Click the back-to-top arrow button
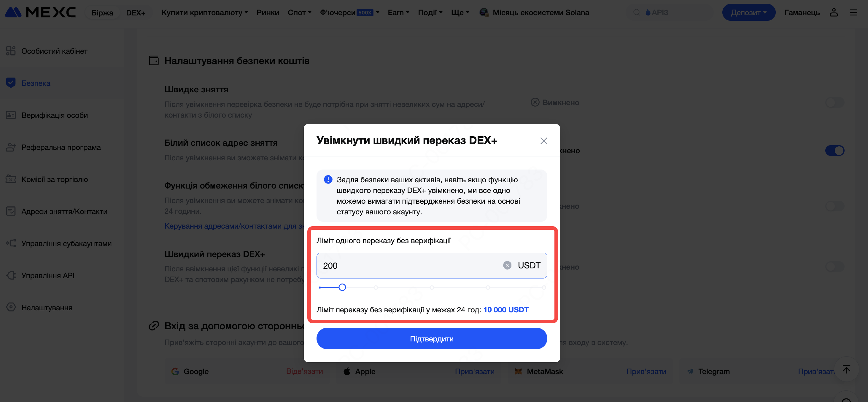868x402 pixels. click(846, 369)
